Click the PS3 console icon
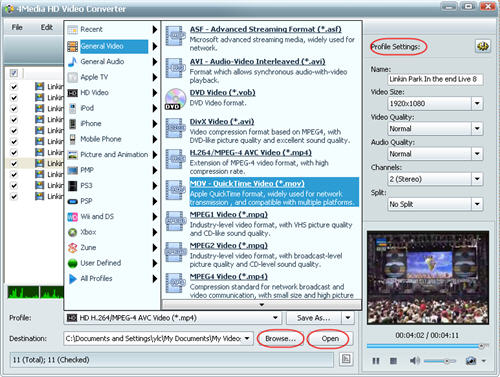 [x=72, y=186]
